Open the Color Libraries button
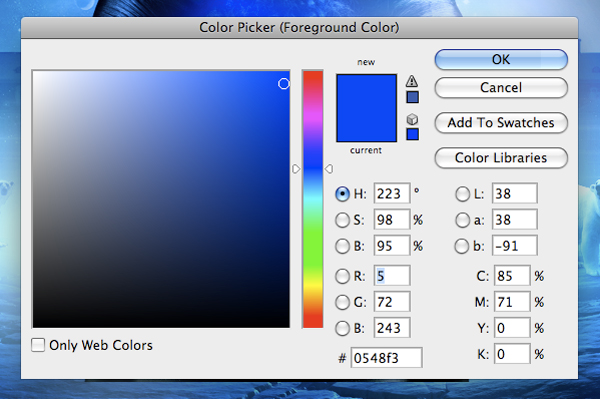The width and height of the screenshot is (600, 399). click(x=501, y=158)
